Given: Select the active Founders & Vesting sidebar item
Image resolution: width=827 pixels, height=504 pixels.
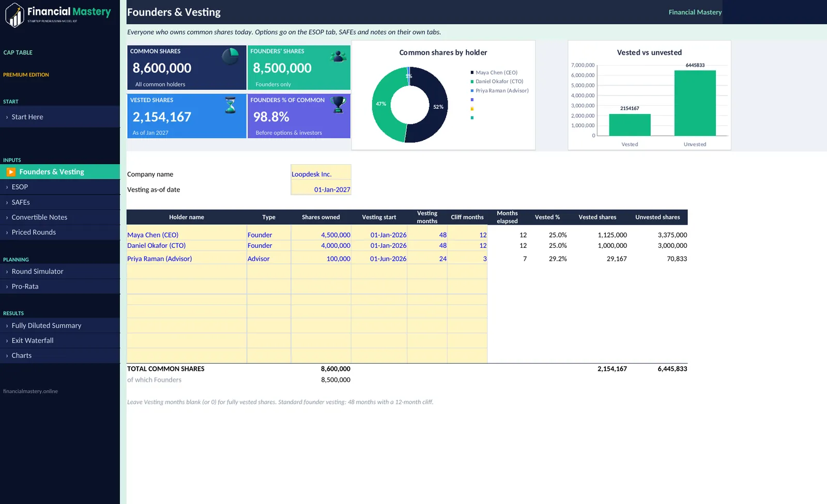Looking at the screenshot, I should (60, 172).
